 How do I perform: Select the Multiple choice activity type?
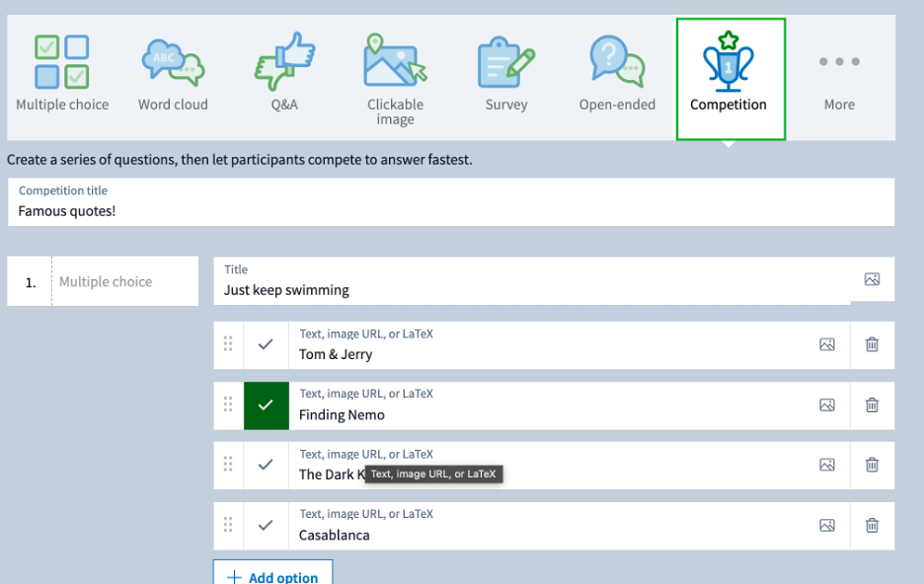point(62,75)
